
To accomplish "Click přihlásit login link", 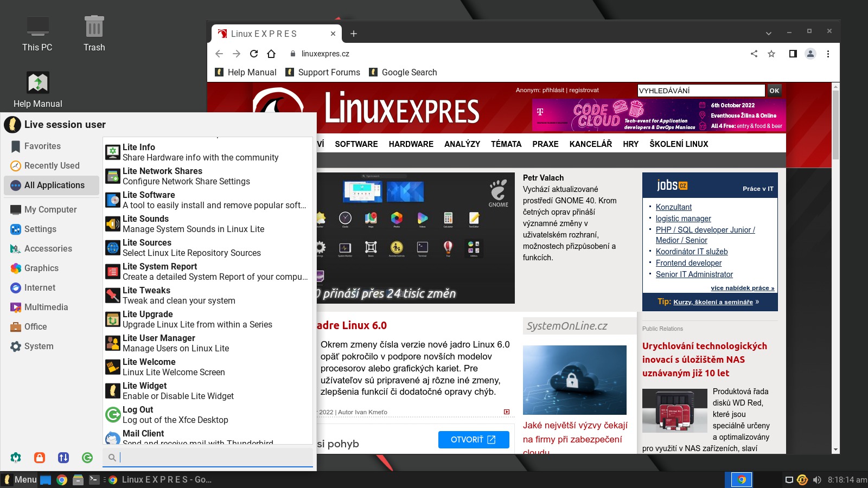I will point(553,90).
